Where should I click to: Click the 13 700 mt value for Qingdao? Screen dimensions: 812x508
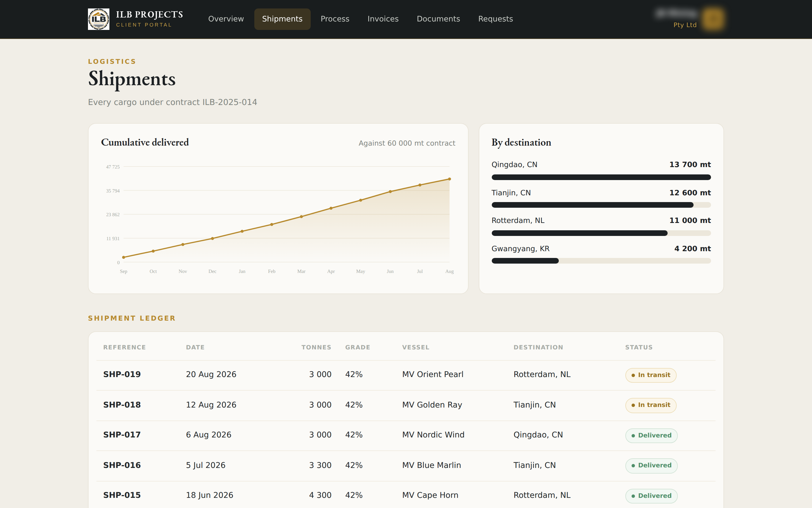tap(690, 165)
